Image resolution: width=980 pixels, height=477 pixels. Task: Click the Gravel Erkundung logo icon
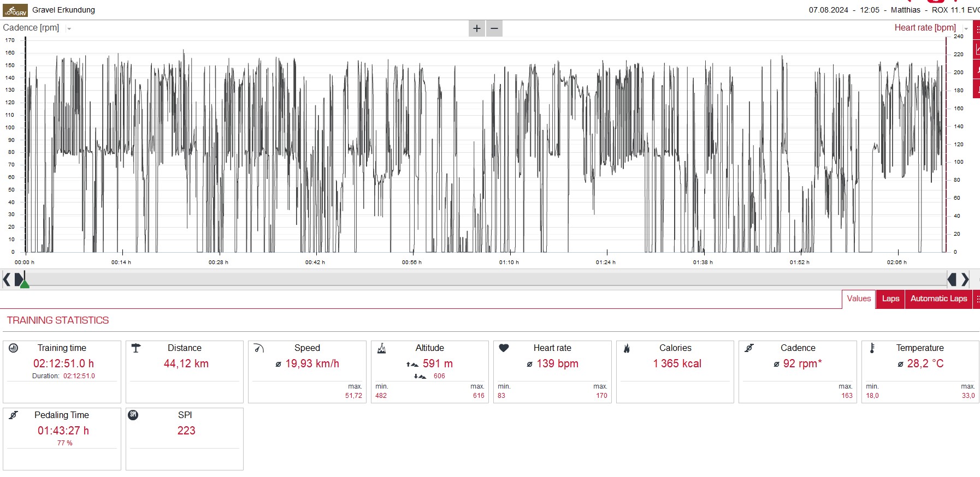15,10
